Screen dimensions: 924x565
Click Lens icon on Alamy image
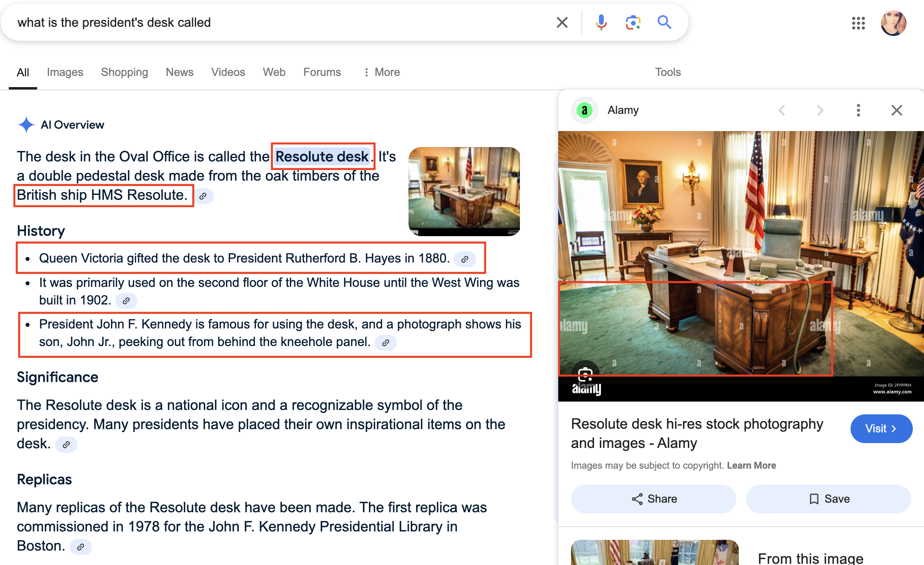click(585, 374)
